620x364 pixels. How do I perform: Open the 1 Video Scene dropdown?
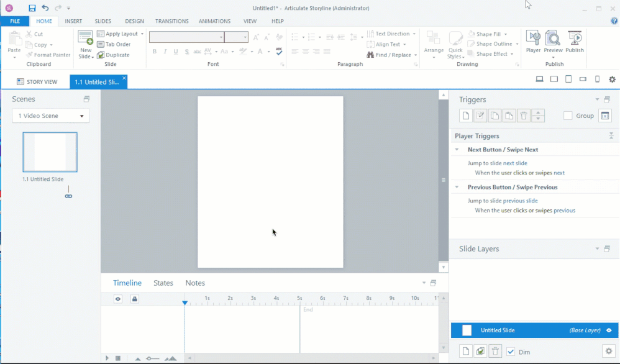50,116
